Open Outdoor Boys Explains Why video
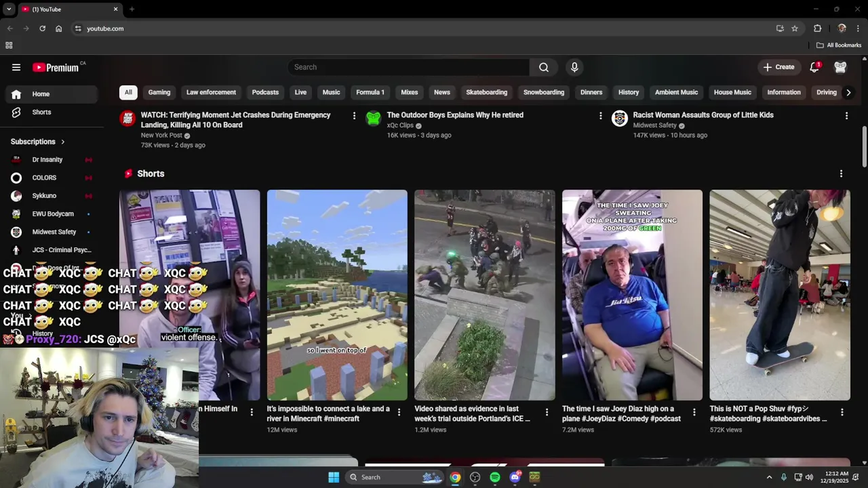The width and height of the screenshot is (868, 488). click(x=455, y=115)
